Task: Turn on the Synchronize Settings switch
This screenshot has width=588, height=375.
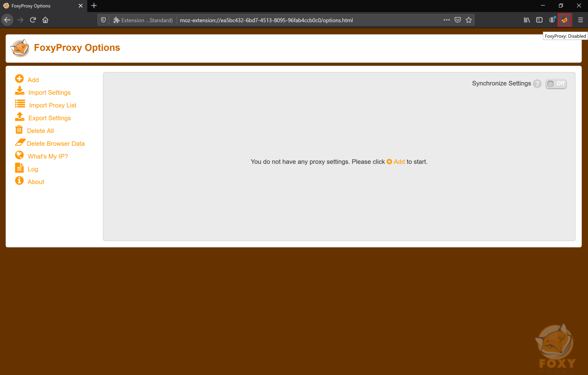Action: point(556,83)
